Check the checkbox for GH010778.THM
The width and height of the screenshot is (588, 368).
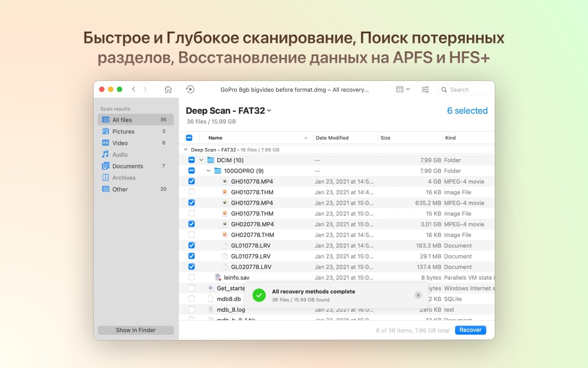pos(191,192)
